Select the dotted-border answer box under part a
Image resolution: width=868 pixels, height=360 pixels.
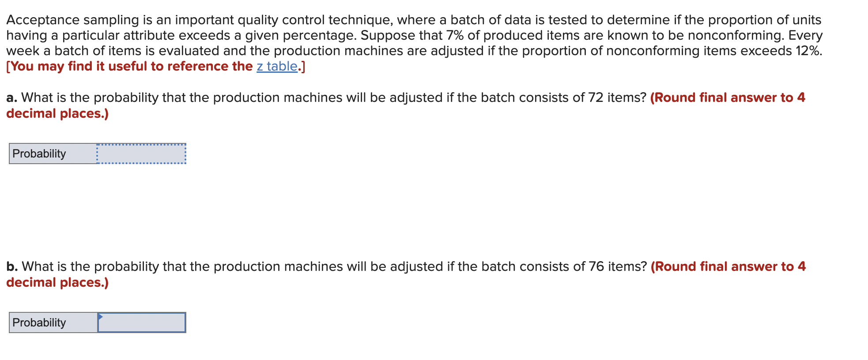pyautogui.click(x=141, y=154)
